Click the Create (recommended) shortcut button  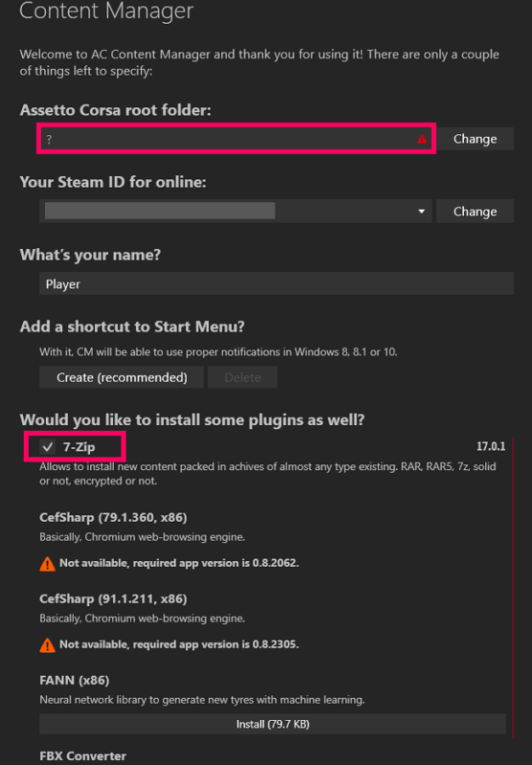(x=122, y=377)
